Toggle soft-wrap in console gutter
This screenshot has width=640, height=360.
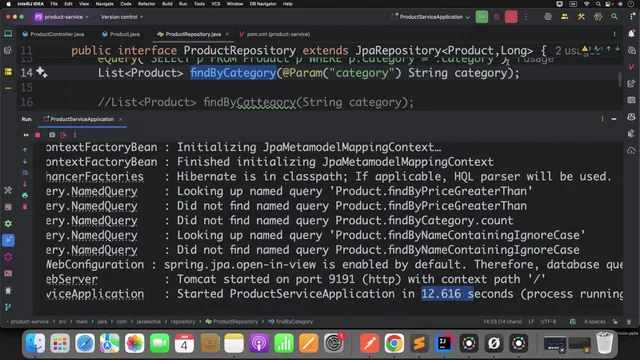tap(25, 173)
